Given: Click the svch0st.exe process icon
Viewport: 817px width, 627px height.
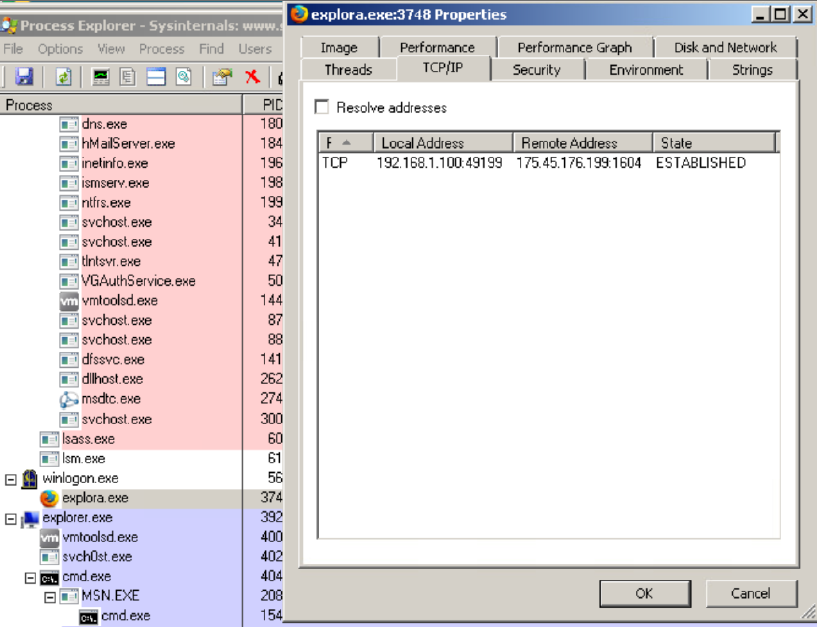Looking at the screenshot, I should (x=49, y=557).
